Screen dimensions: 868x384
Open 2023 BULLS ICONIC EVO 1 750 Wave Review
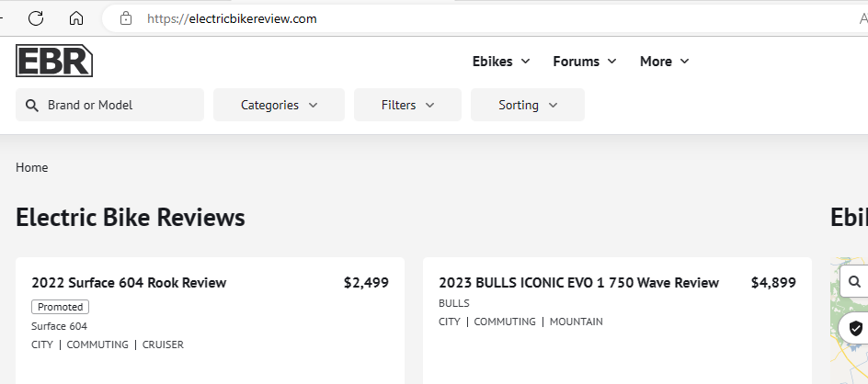(578, 283)
